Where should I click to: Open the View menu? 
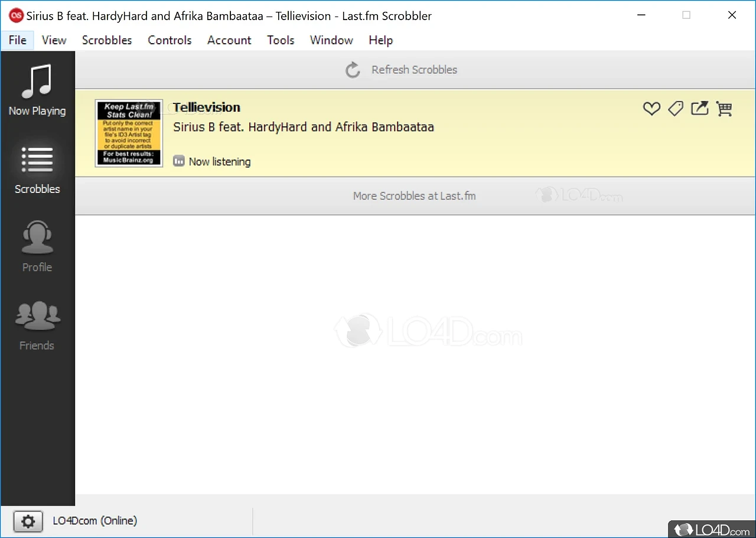tap(54, 40)
